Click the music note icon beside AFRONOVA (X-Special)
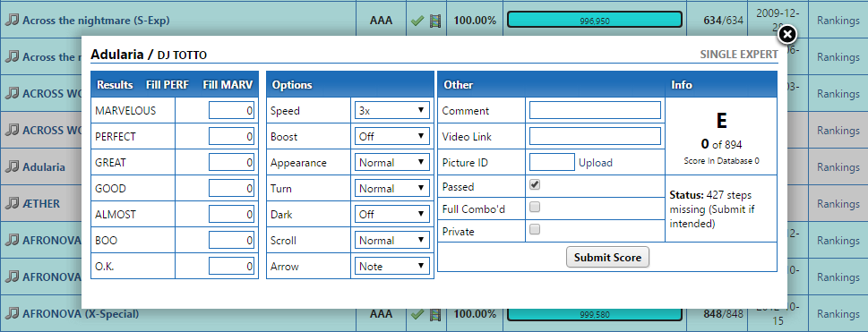 (13, 314)
